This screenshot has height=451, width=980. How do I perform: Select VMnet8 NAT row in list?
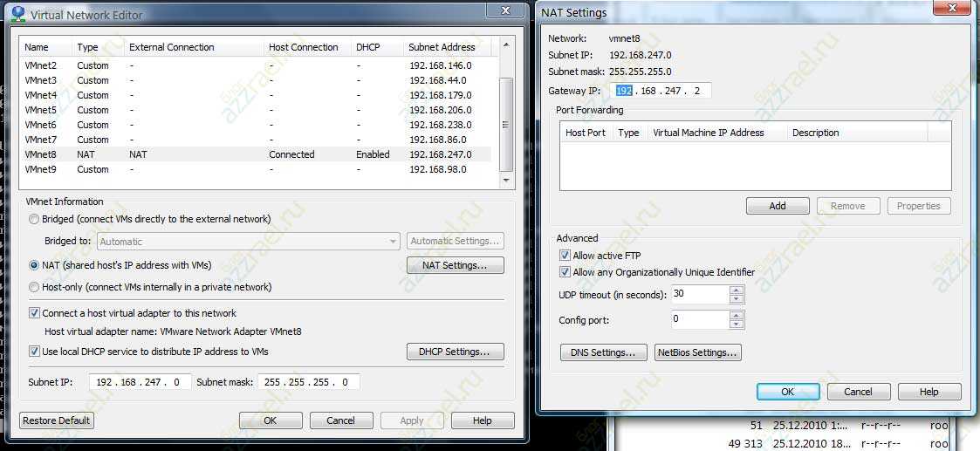(x=255, y=154)
